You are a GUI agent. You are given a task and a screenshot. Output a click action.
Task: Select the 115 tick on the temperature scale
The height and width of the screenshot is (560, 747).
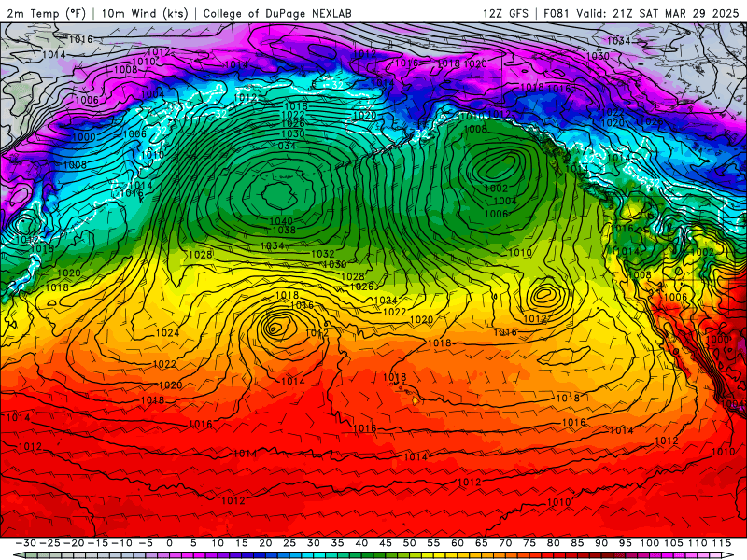721,543
